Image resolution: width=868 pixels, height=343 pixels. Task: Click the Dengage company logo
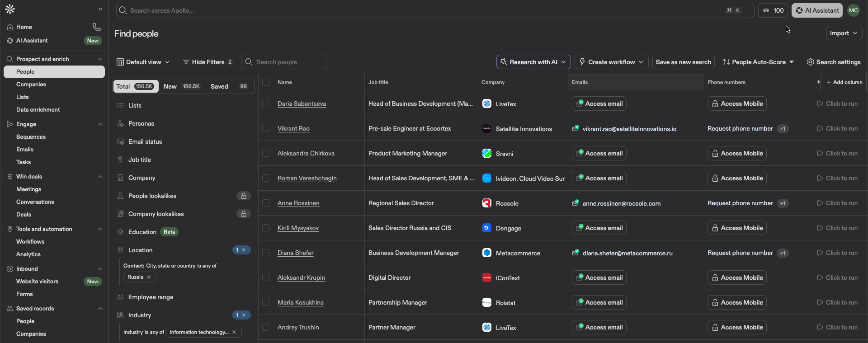pyautogui.click(x=487, y=228)
